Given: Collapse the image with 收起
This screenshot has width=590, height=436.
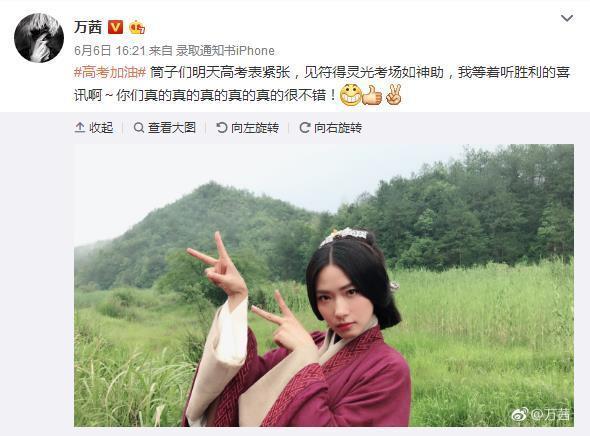Looking at the screenshot, I should click(94, 128).
